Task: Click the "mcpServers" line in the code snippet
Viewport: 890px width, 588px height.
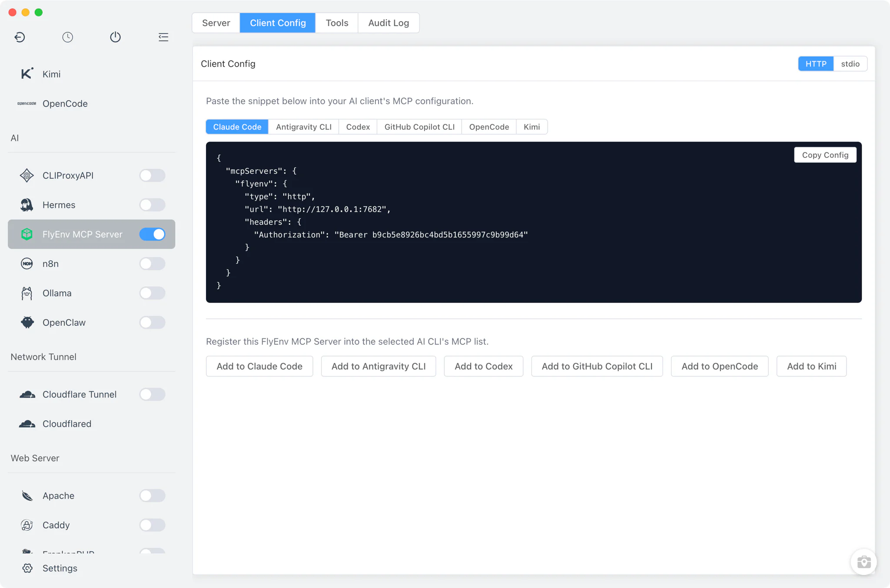Action: coord(261,171)
